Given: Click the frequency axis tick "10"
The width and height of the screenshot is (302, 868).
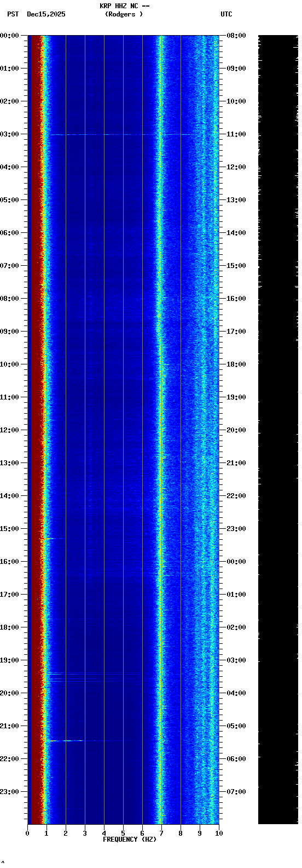Looking at the screenshot, I should tap(219, 833).
